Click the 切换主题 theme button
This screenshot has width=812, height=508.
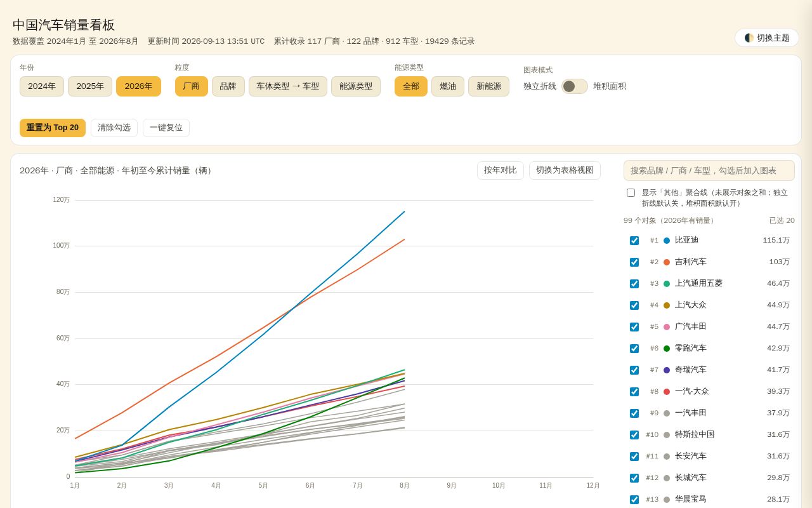pos(766,37)
